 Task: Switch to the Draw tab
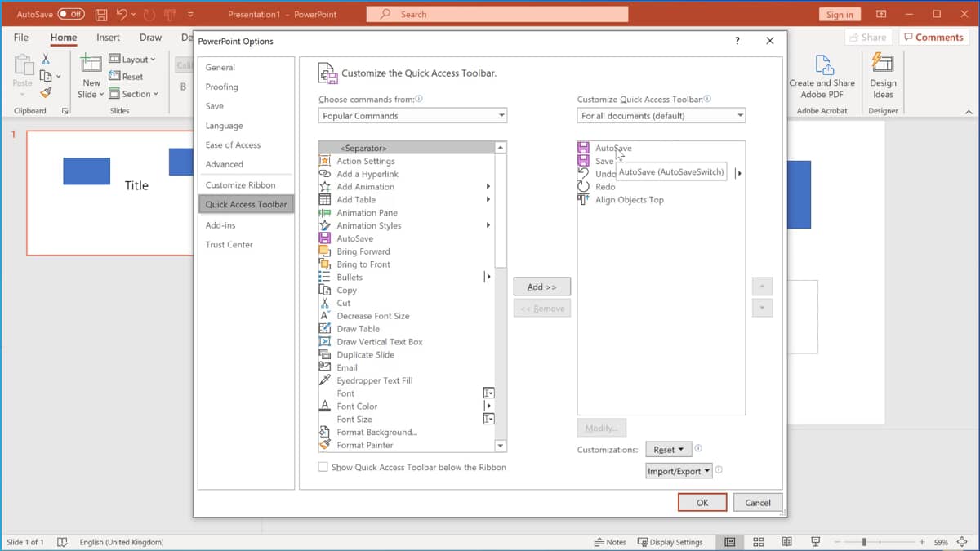click(x=150, y=38)
